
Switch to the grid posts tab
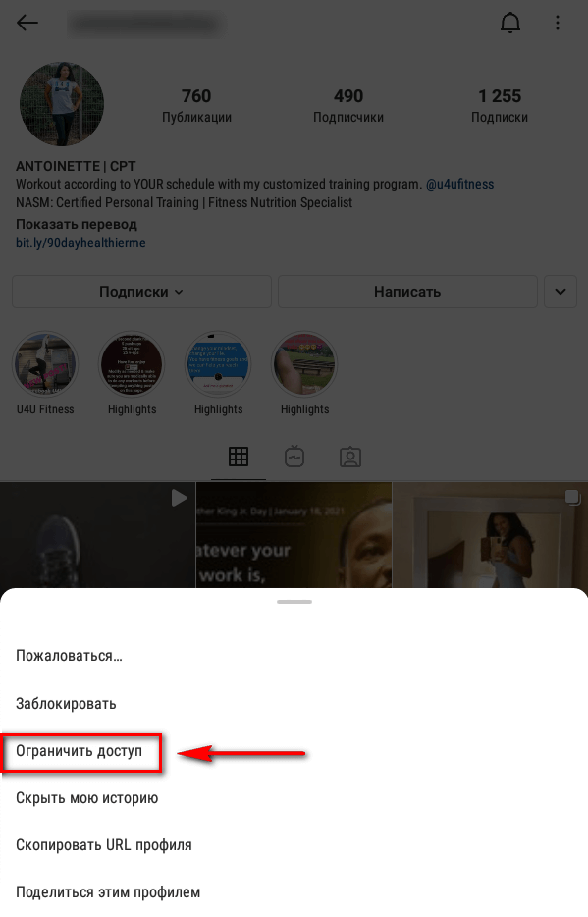click(x=239, y=457)
